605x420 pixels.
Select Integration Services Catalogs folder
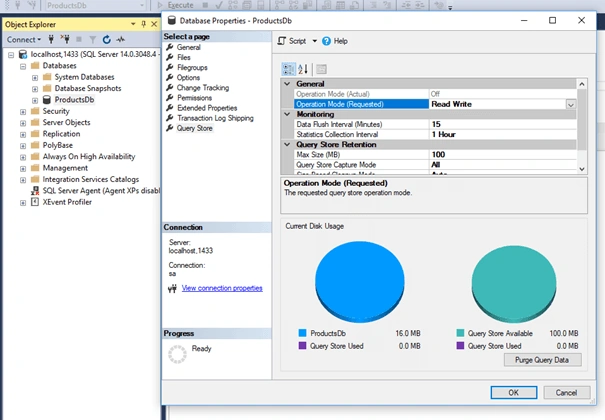coord(91,179)
